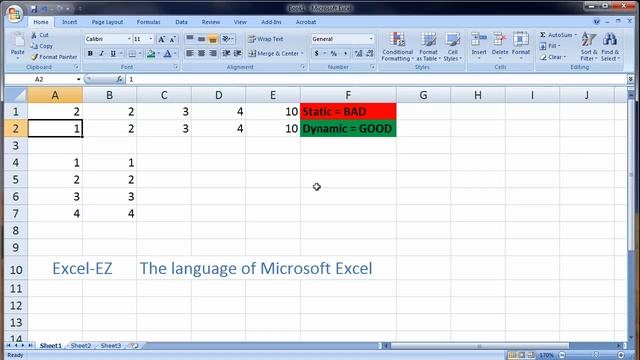Click the Delete cells button
Screen dimensions: 640x360
[x=500, y=47]
